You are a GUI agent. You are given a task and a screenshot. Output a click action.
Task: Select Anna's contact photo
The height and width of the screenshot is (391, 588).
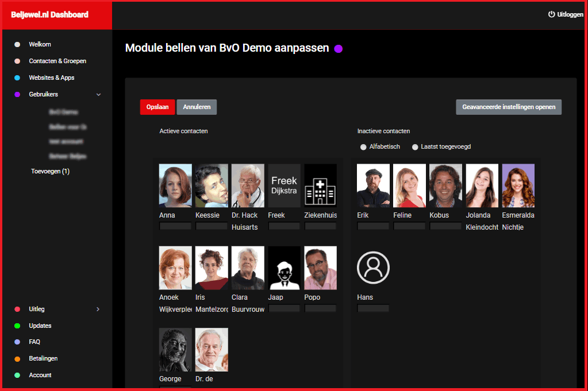[x=175, y=185]
